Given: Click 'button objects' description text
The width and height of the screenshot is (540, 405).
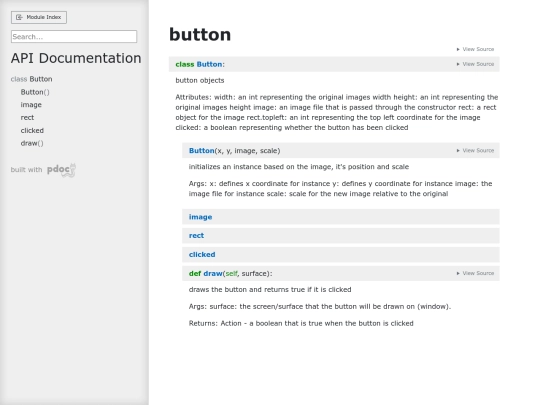Looking at the screenshot, I should [x=200, y=80].
